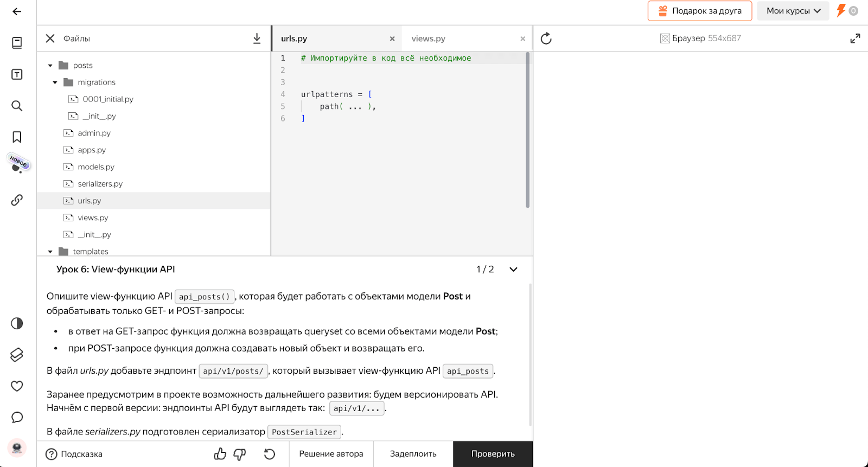
Task: Click the Решение автора button
Action: click(x=331, y=454)
